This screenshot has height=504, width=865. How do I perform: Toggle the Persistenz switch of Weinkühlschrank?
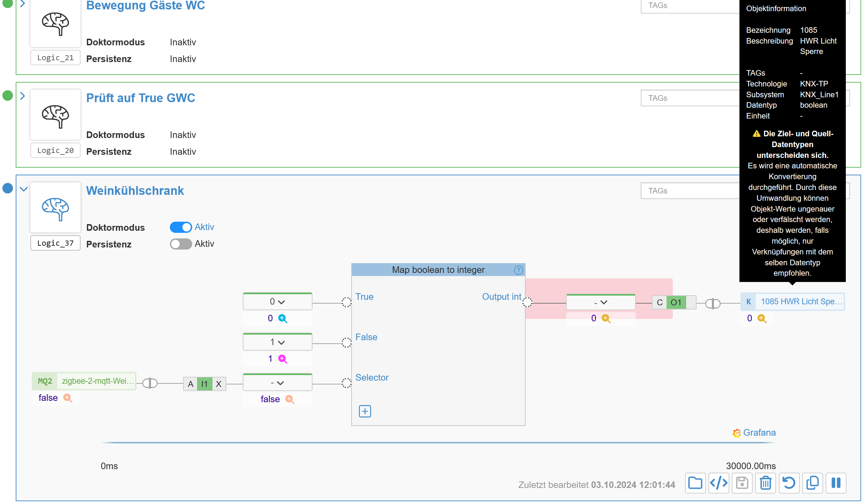(x=181, y=244)
